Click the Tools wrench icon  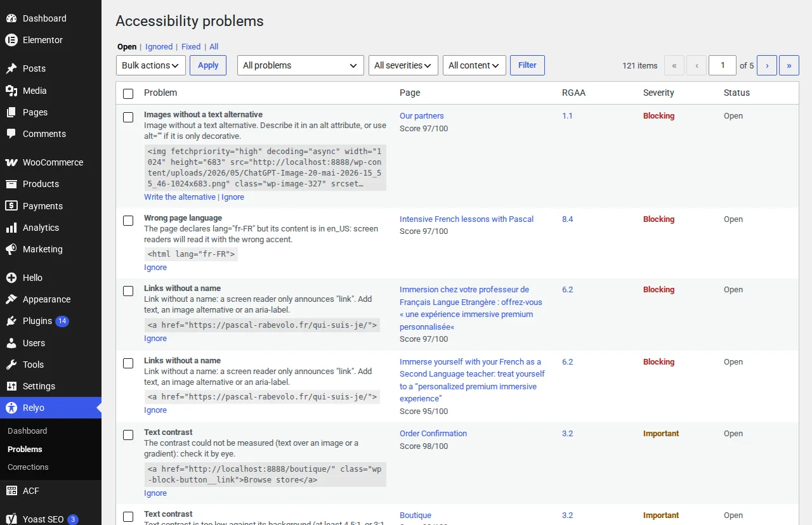tap(11, 365)
